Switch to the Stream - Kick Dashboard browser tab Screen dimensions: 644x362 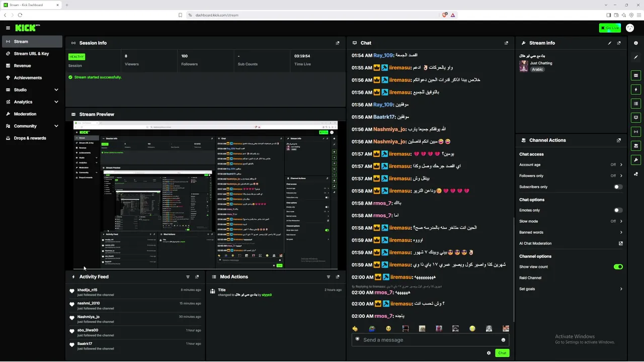click(31, 5)
